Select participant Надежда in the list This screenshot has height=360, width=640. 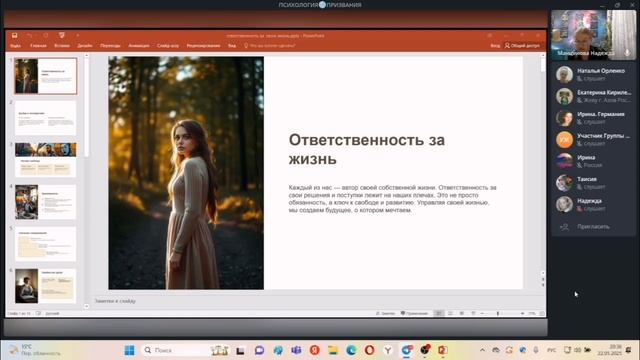tap(593, 204)
